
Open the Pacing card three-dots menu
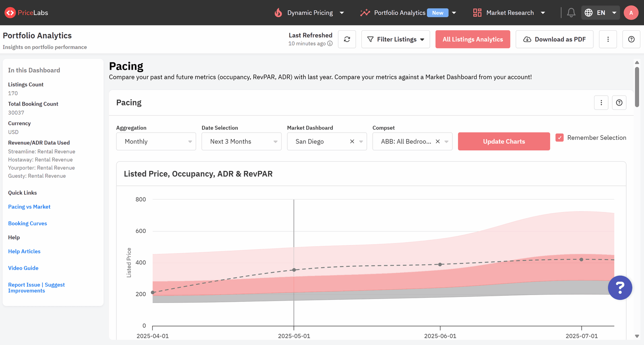(x=601, y=103)
